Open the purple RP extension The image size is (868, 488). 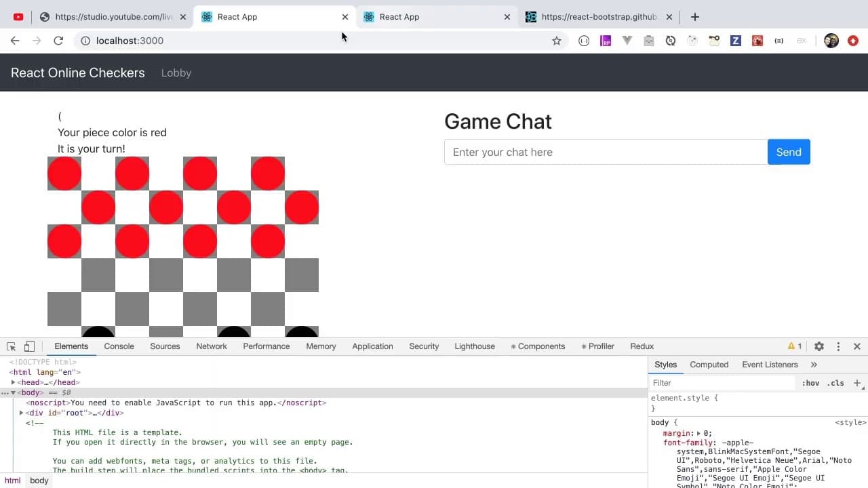tap(606, 41)
